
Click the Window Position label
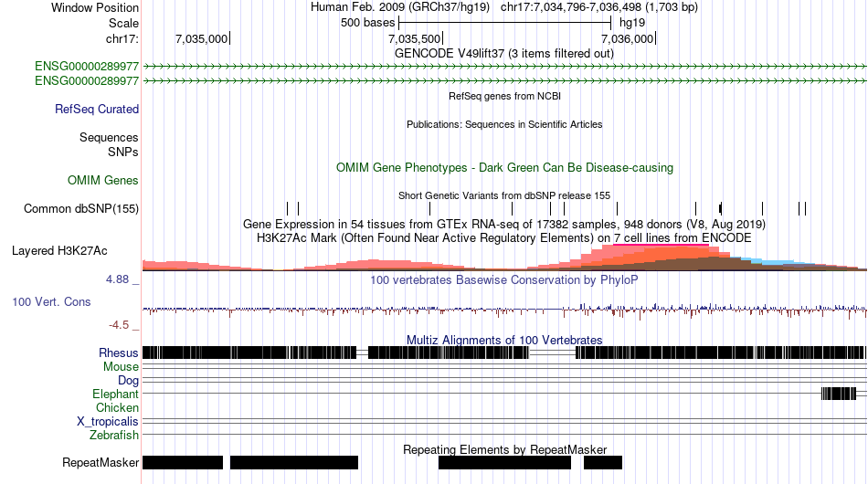click(95, 7)
